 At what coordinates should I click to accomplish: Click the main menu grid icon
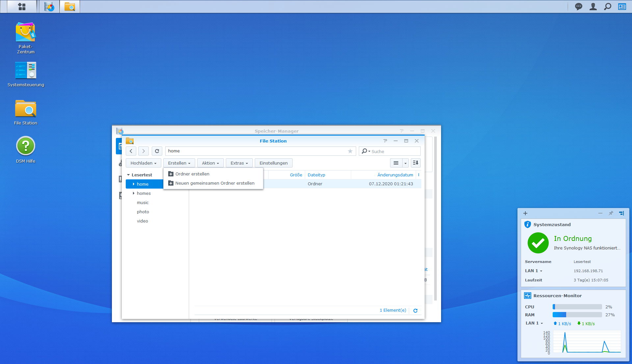point(22,7)
